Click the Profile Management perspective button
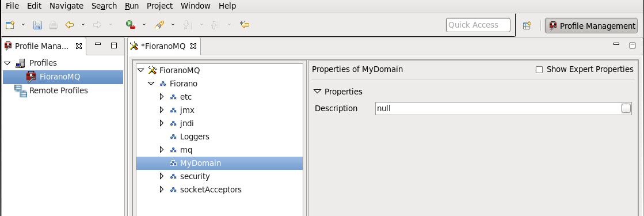Screen dimensions: 644x216 tap(592, 25)
